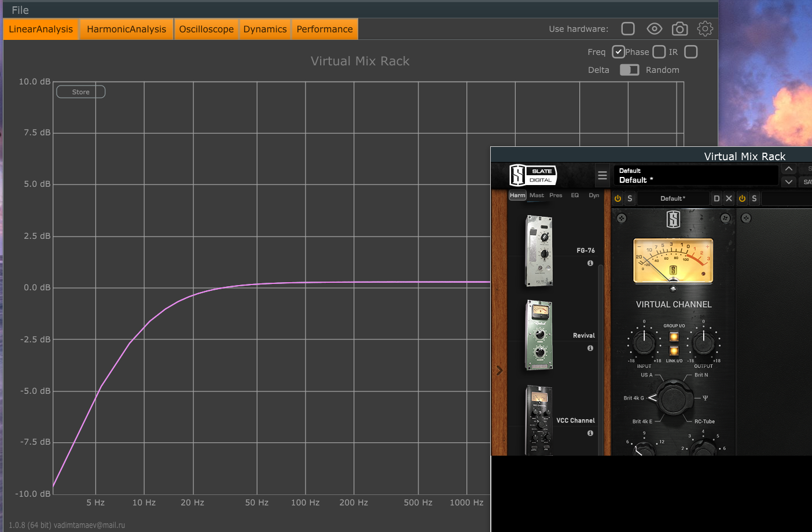
Task: Select next preset with down chevron
Action: 789,182
